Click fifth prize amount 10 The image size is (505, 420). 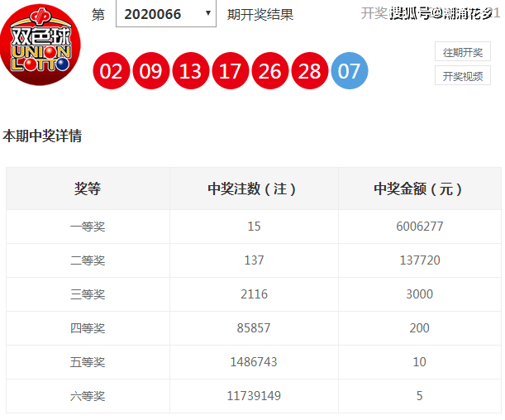(x=419, y=361)
